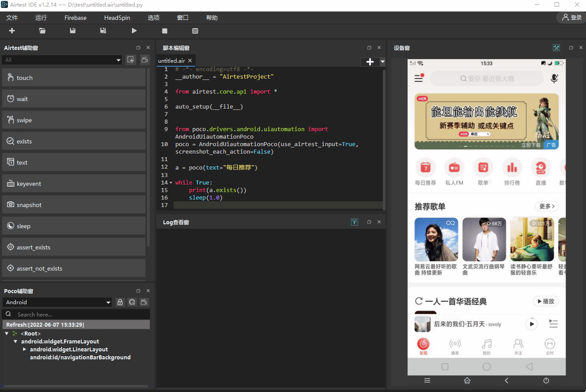This screenshot has width=586, height=392.
Task: Open the HeadSpin menu
Action: (x=117, y=18)
